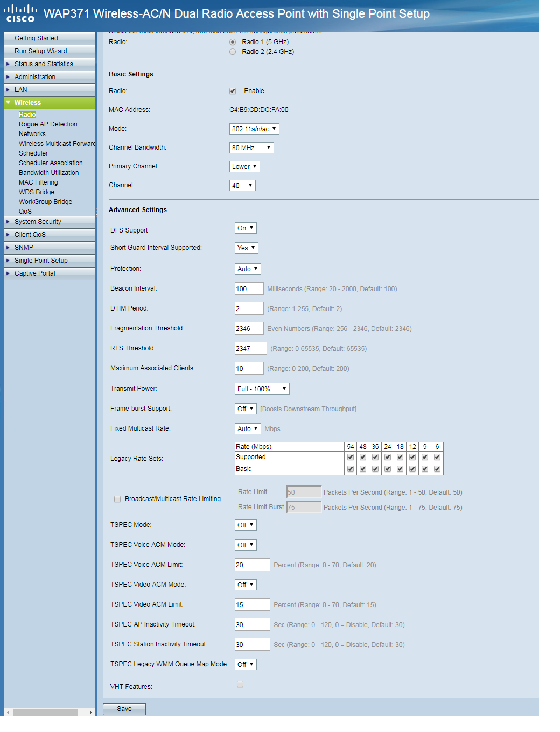This screenshot has height=732, width=560.
Task: Open the Fixed Multicast Rate dropdown
Action: point(248,429)
